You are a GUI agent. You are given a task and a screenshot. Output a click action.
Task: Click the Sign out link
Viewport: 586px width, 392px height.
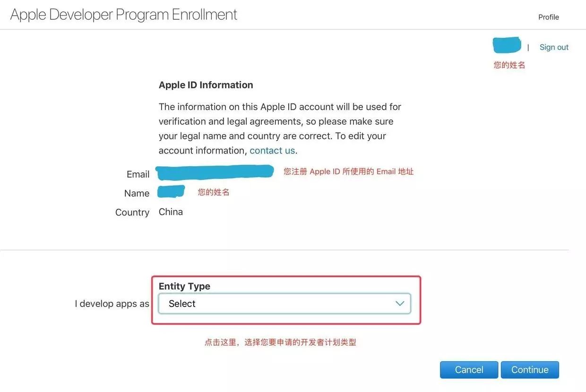(554, 47)
